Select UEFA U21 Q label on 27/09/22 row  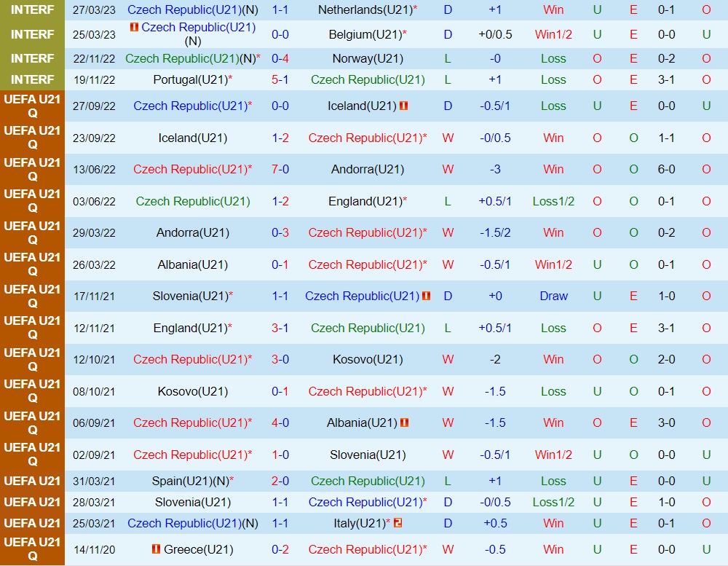point(32,106)
